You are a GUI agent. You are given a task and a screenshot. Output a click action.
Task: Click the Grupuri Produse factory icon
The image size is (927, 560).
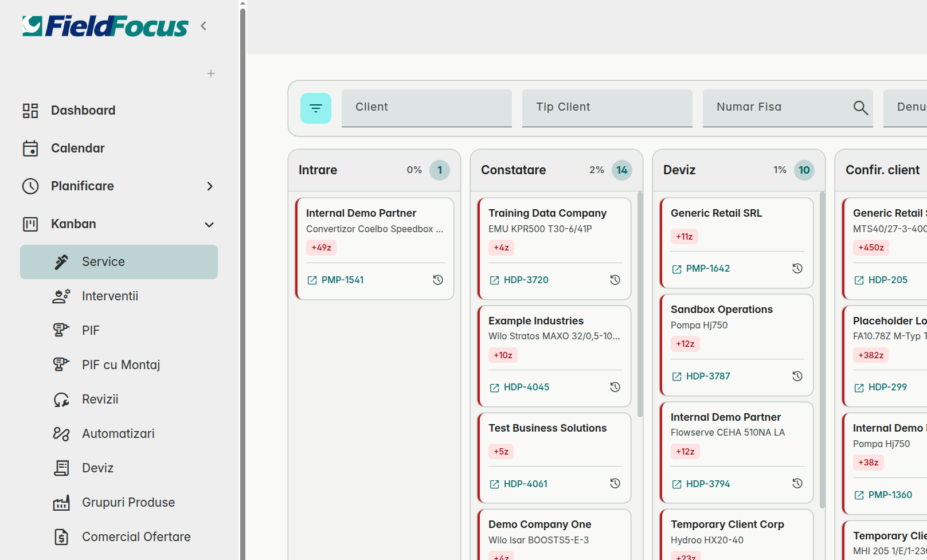point(61,503)
